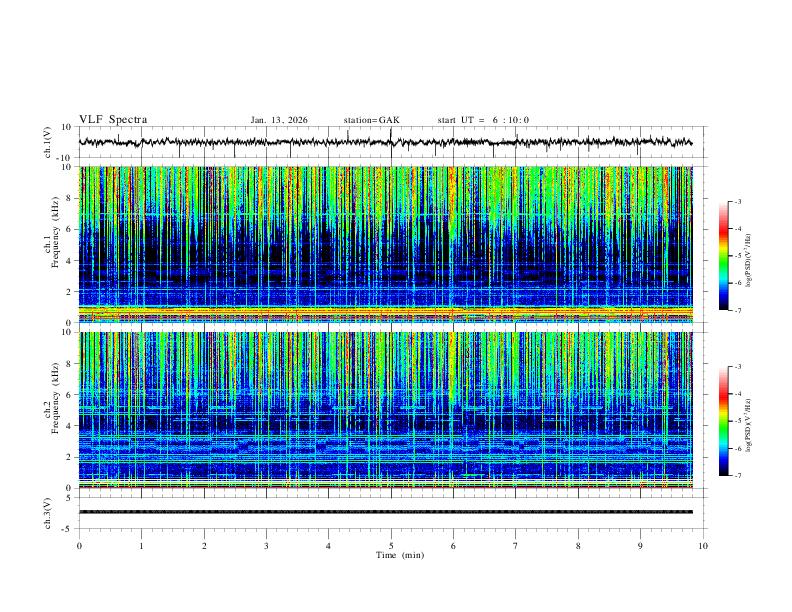Click the "ch.1(V)" waveform axis label
Image resolution: width=792 pixels, height=612 pixels.
click(x=48, y=142)
